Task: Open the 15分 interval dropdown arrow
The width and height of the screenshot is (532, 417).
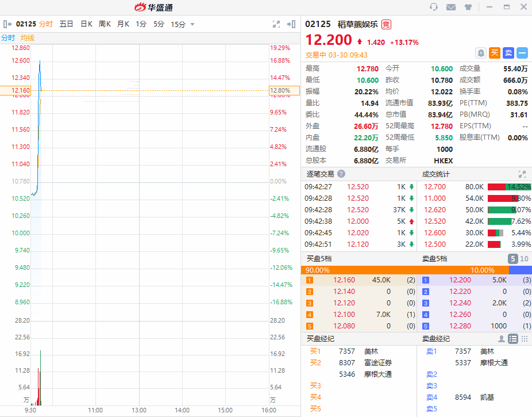Action: [192, 24]
